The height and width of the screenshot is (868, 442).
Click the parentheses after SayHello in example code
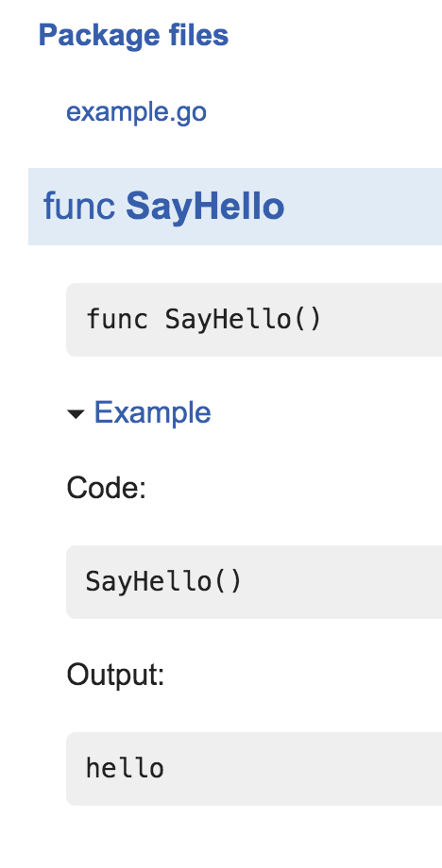tap(227, 582)
